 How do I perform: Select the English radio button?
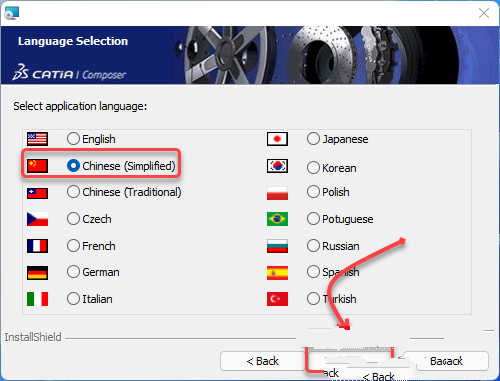pyautogui.click(x=73, y=139)
